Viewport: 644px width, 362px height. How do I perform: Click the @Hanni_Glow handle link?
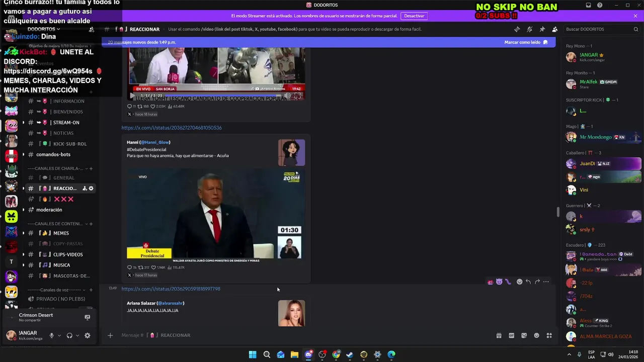(x=155, y=142)
